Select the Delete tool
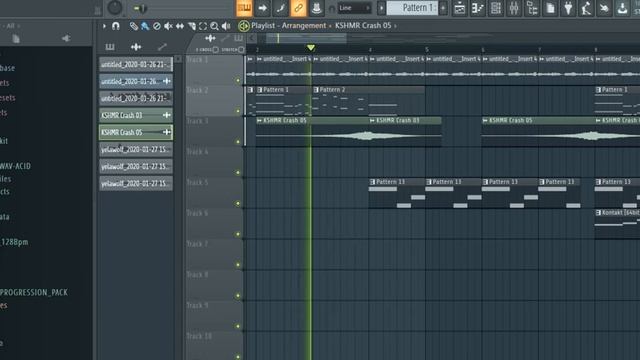 [x=156, y=26]
